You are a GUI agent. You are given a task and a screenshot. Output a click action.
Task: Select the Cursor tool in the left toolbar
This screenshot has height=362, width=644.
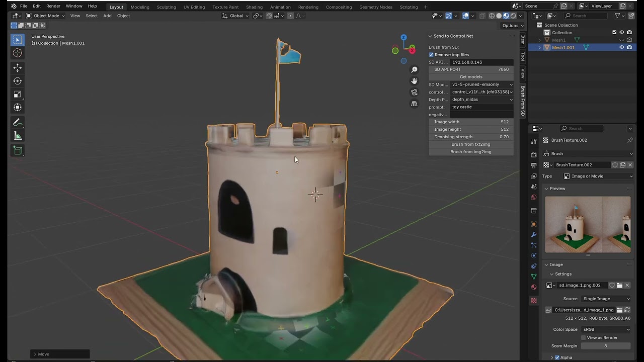tap(18, 53)
